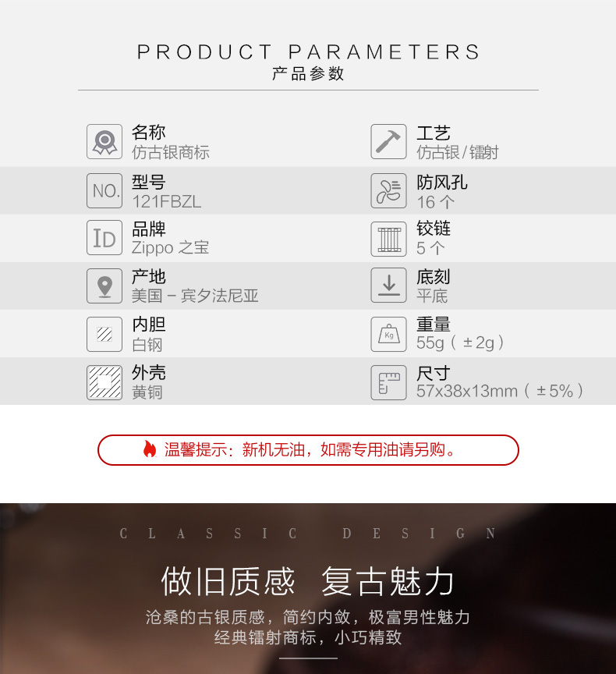Click the small hatched icon beside 内胆
The image size is (616, 674).
click(104, 334)
